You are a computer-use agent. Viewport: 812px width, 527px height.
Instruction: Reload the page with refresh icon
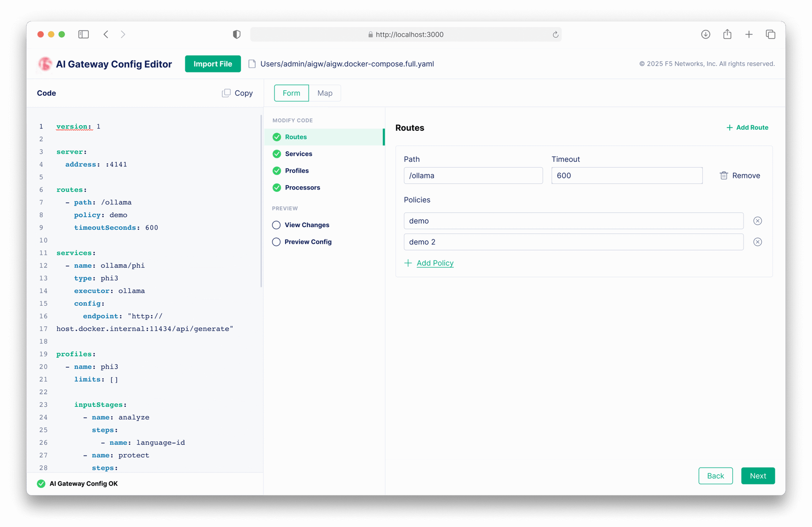pos(555,34)
